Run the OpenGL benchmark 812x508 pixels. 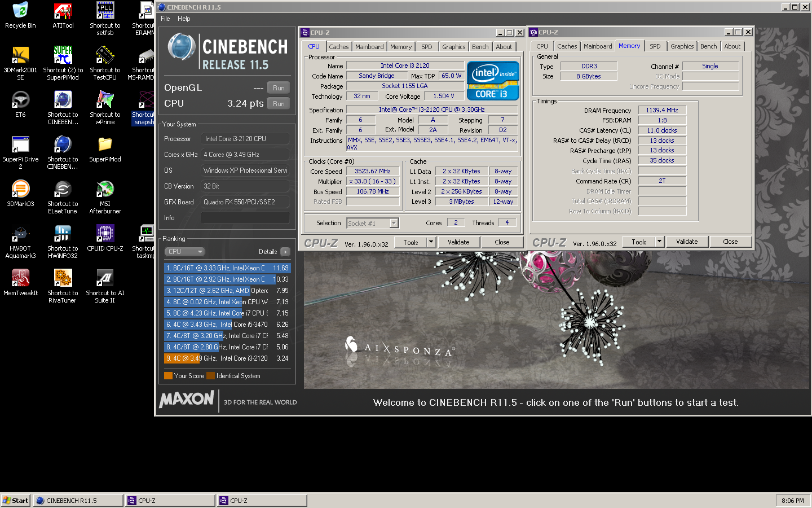tap(279, 88)
